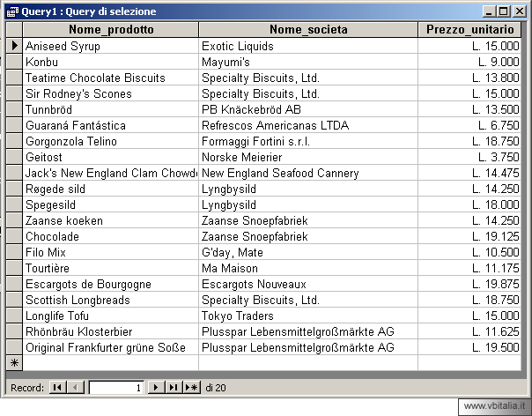532x416 pixels.
Task: Open Query1 window control menu icon
Action: click(12, 11)
